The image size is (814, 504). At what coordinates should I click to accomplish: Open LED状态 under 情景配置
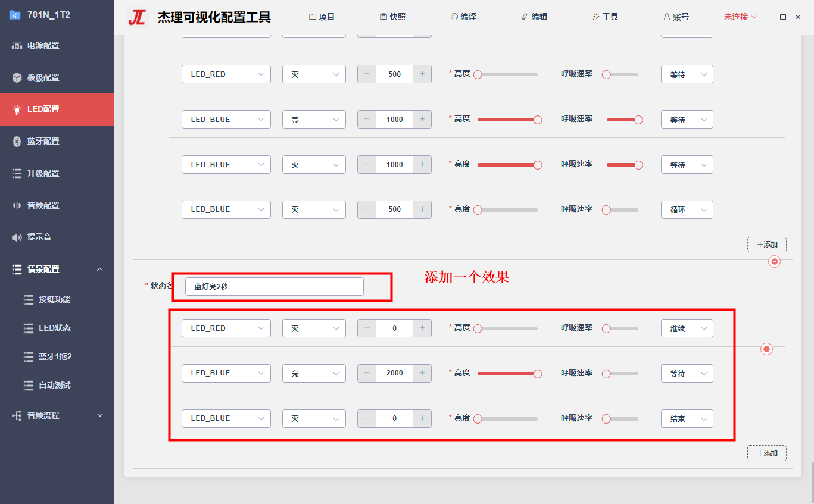pos(57,328)
